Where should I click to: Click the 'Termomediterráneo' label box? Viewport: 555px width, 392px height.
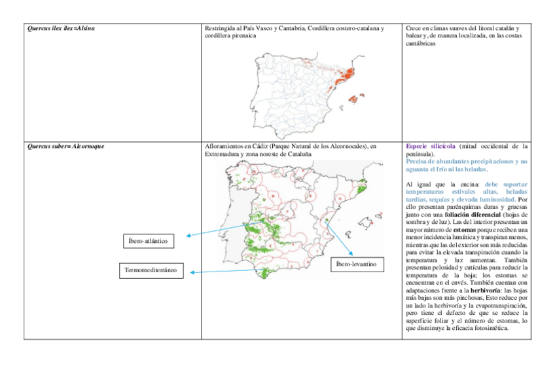[x=151, y=270]
